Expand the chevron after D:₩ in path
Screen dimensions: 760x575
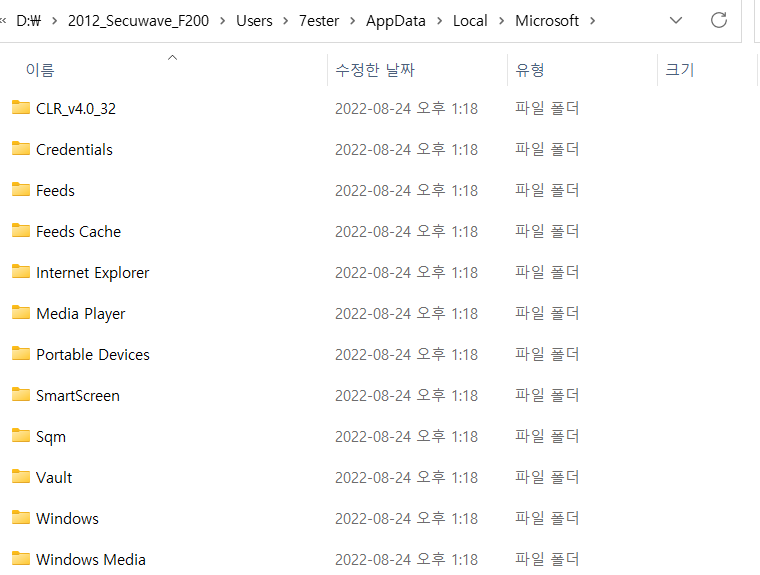(x=55, y=21)
